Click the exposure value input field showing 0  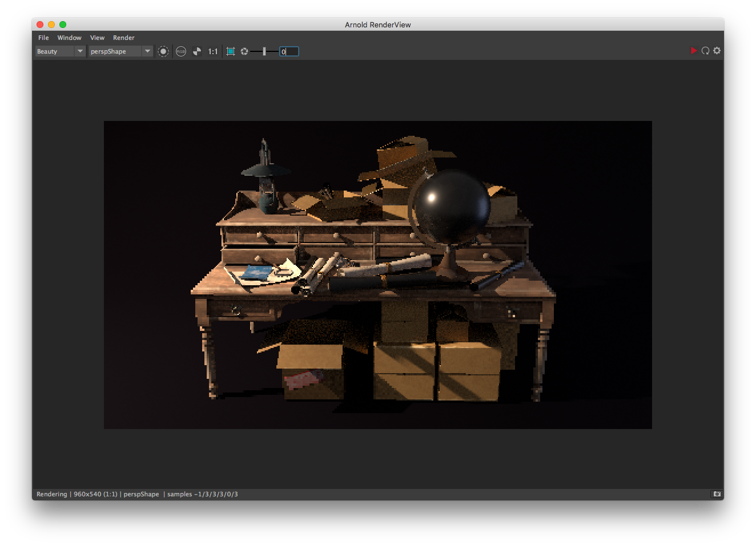click(x=289, y=51)
